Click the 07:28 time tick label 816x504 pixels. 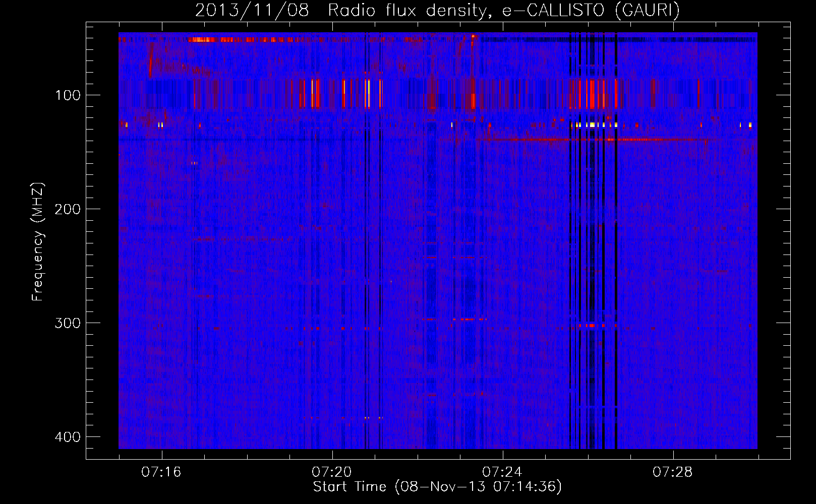pos(673,472)
